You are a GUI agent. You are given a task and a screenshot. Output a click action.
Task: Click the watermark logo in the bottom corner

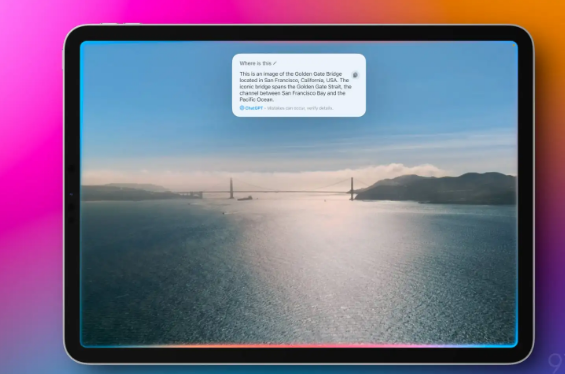pyautogui.click(x=556, y=363)
